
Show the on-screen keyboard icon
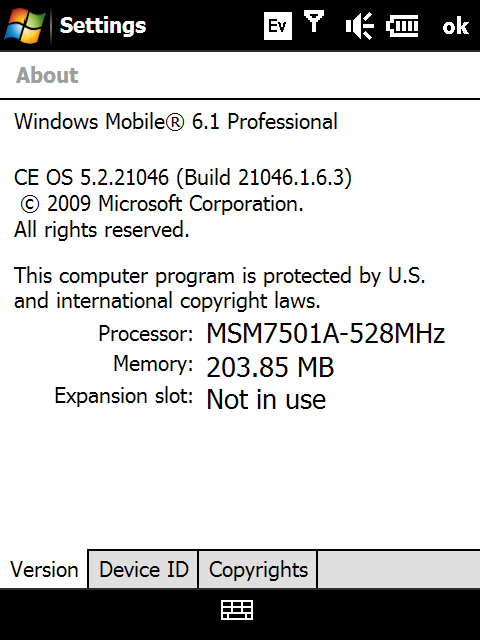point(237,610)
